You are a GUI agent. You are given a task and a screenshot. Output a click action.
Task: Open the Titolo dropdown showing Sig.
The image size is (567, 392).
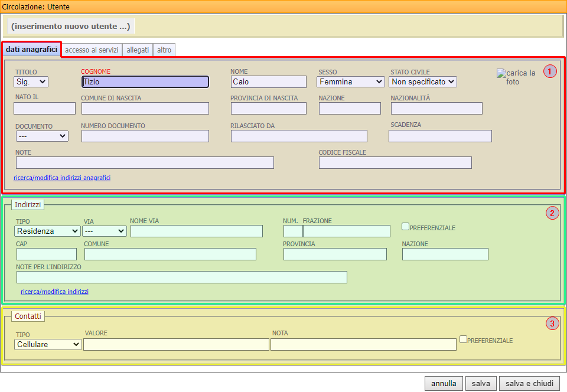[x=31, y=82]
